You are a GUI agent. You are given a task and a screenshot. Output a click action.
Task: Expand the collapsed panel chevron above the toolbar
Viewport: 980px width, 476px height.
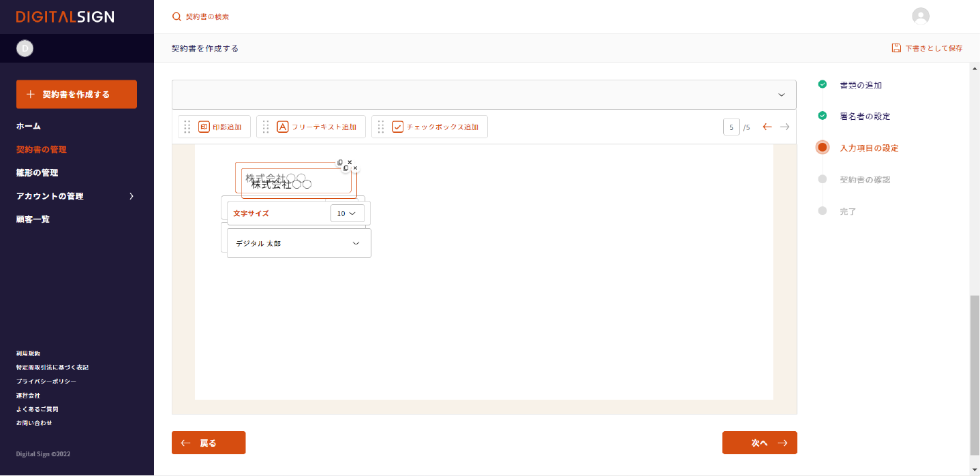(782, 95)
